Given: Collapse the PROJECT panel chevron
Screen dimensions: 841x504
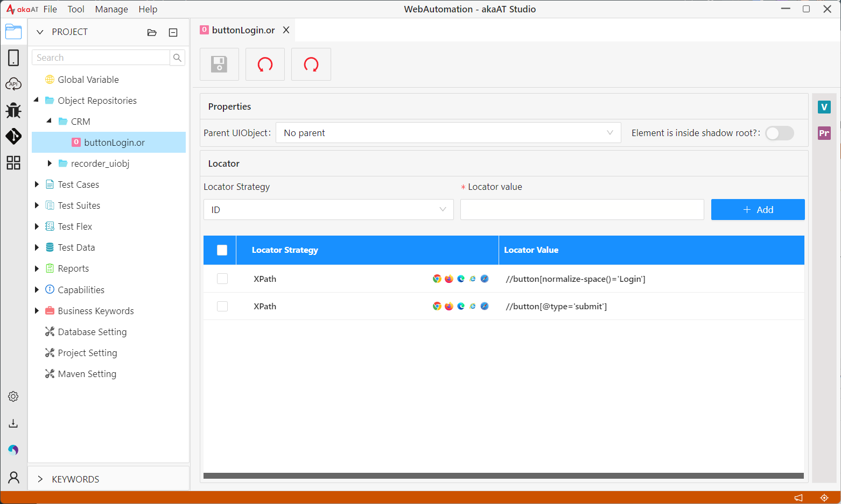Looking at the screenshot, I should (40, 32).
